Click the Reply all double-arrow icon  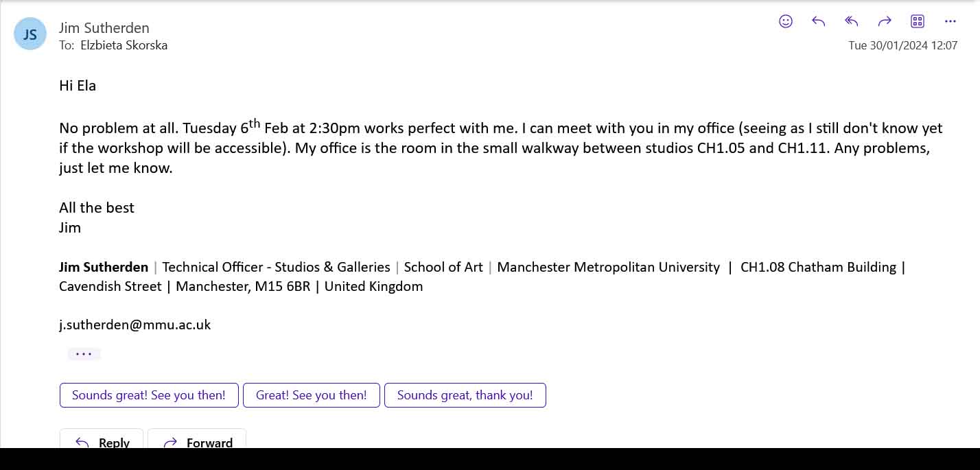coord(852,21)
